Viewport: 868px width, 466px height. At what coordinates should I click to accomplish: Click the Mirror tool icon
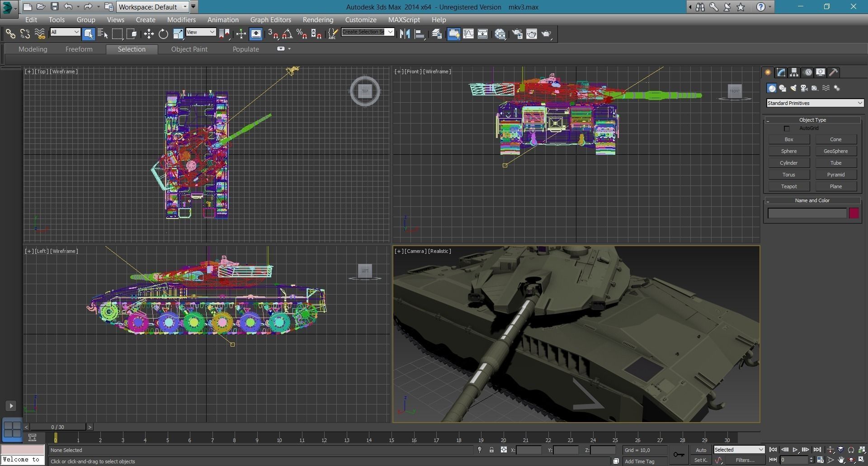click(x=405, y=34)
